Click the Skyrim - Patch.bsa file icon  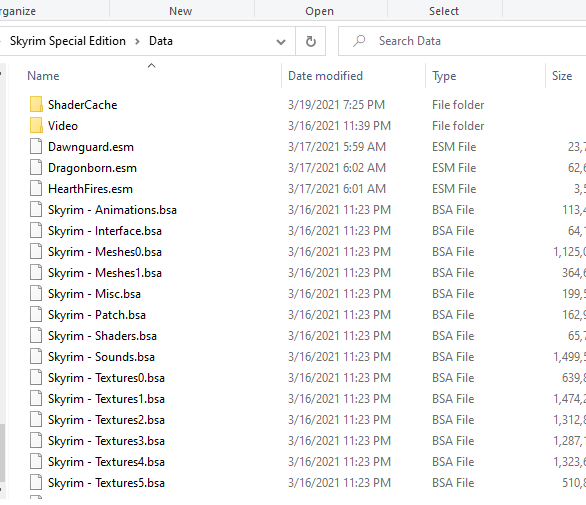36,314
